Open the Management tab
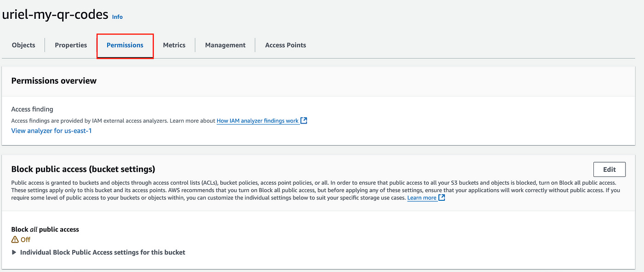 [x=225, y=45]
